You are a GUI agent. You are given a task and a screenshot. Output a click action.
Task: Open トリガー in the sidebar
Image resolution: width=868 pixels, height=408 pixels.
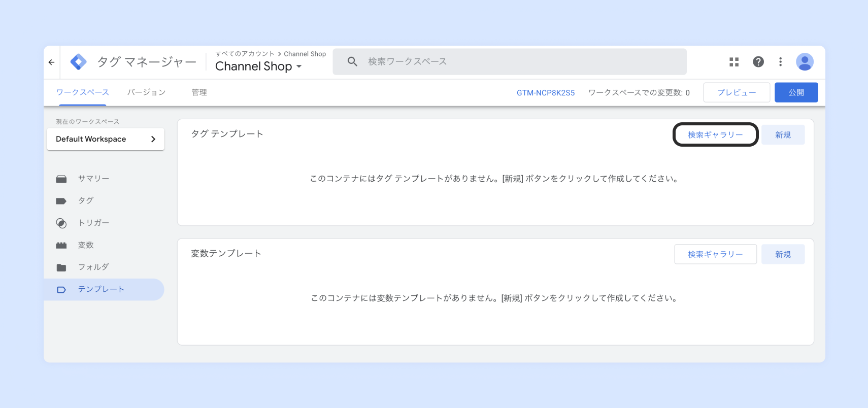pyautogui.click(x=93, y=223)
